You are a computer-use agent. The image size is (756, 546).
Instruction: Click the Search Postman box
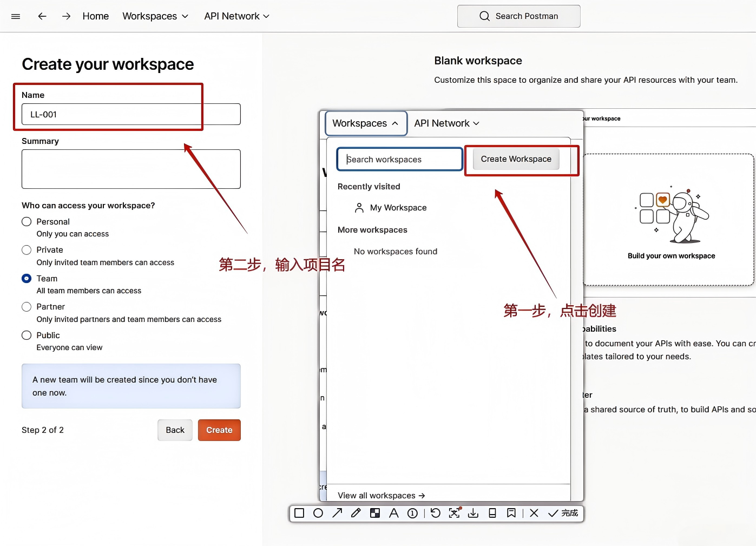point(519,16)
